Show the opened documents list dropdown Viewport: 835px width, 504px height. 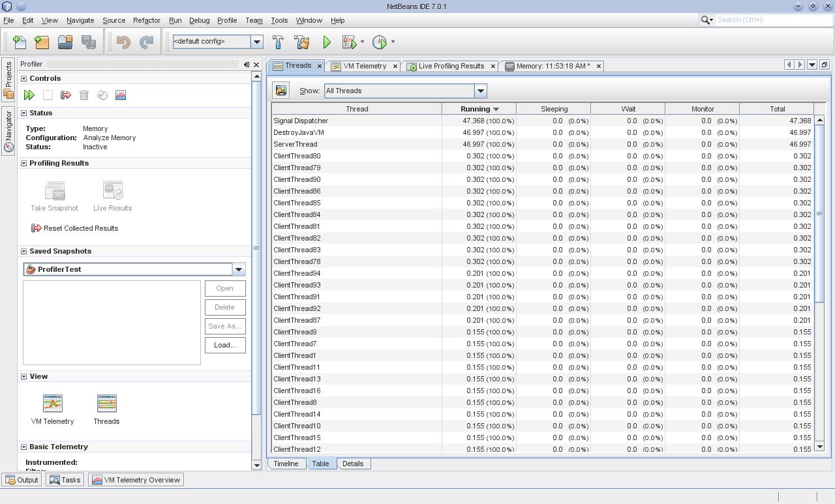coord(812,65)
